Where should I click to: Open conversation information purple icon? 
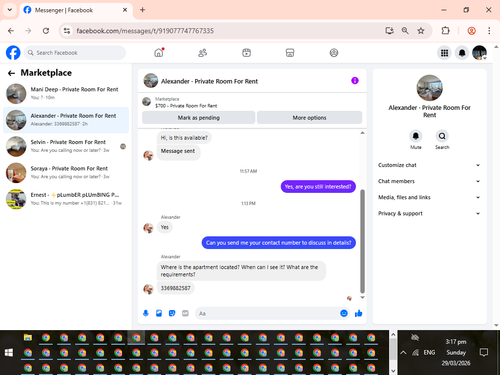tap(355, 81)
